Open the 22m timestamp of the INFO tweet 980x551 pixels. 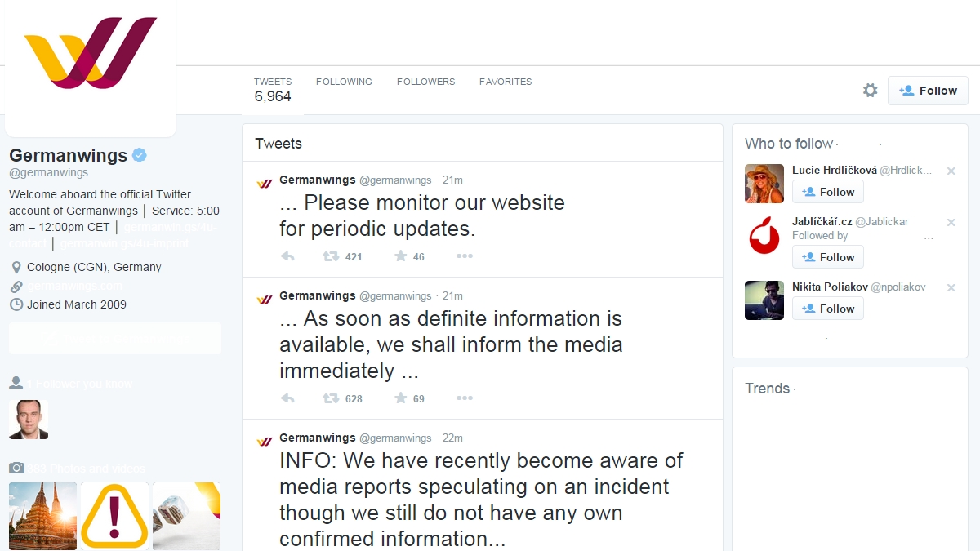click(x=452, y=438)
